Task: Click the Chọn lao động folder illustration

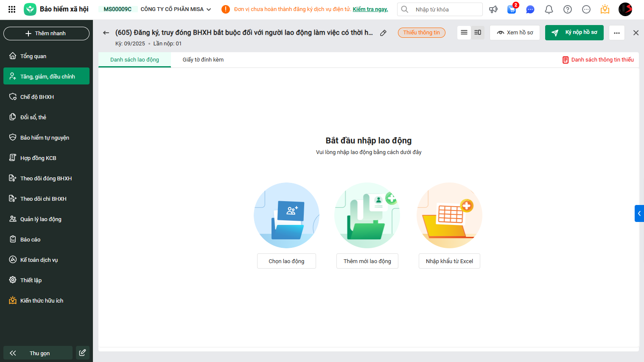Action: [286, 215]
